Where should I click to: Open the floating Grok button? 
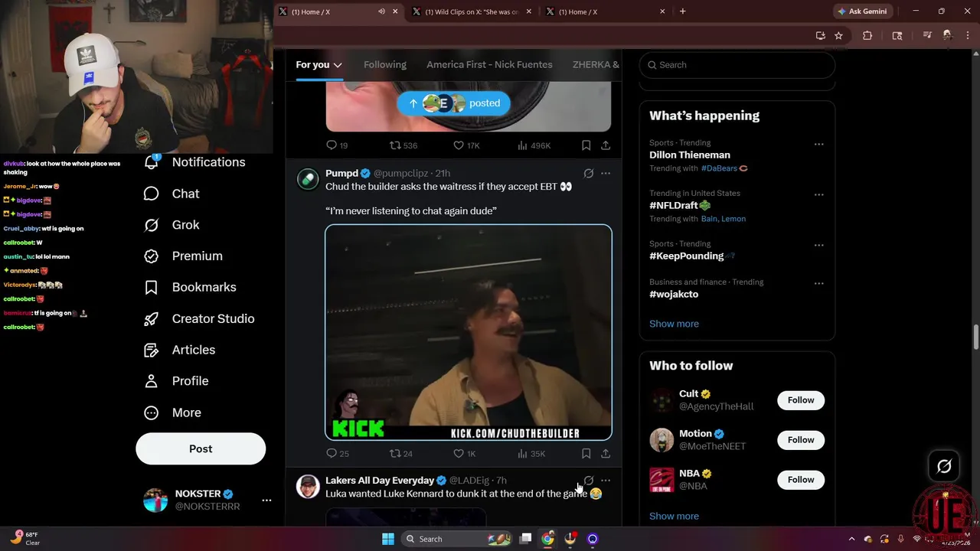pos(944,467)
